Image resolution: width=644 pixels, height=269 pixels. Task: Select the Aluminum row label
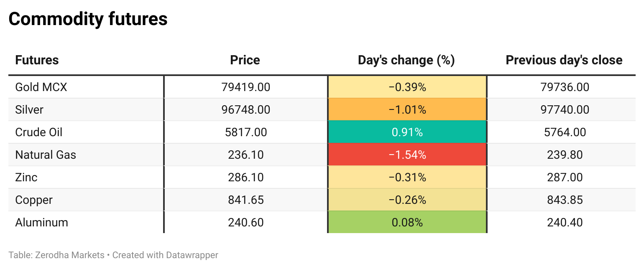point(41,223)
